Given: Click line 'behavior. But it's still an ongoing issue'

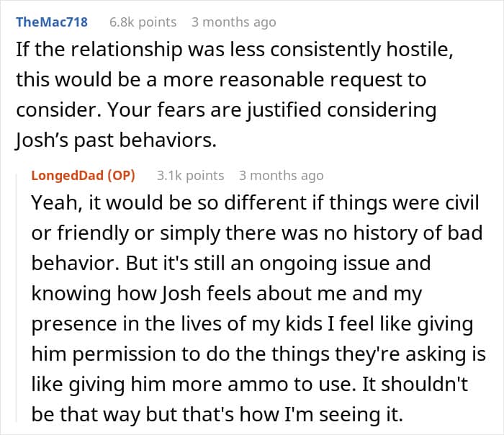Looking at the screenshot, I should (231, 264).
